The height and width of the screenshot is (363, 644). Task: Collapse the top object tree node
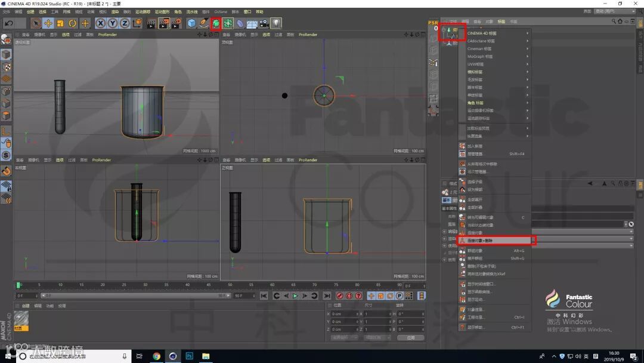pyautogui.click(x=444, y=30)
